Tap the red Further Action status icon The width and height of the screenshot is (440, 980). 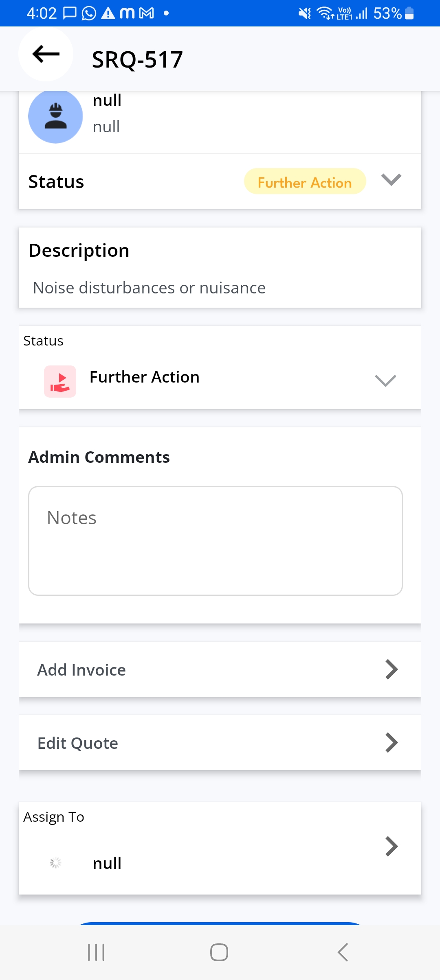[60, 381]
